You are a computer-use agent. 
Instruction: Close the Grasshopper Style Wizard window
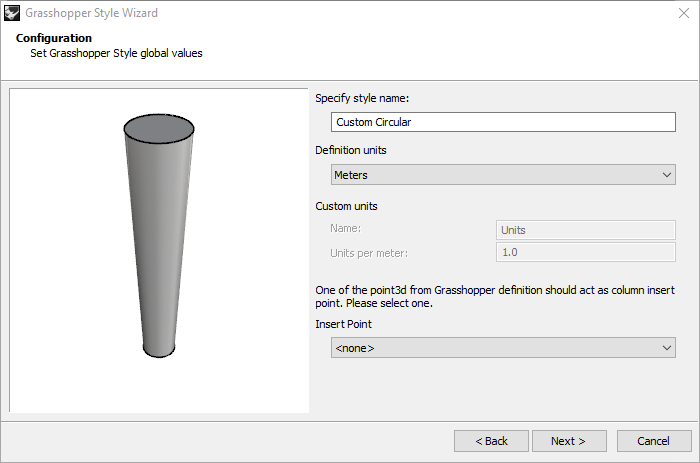[683, 13]
